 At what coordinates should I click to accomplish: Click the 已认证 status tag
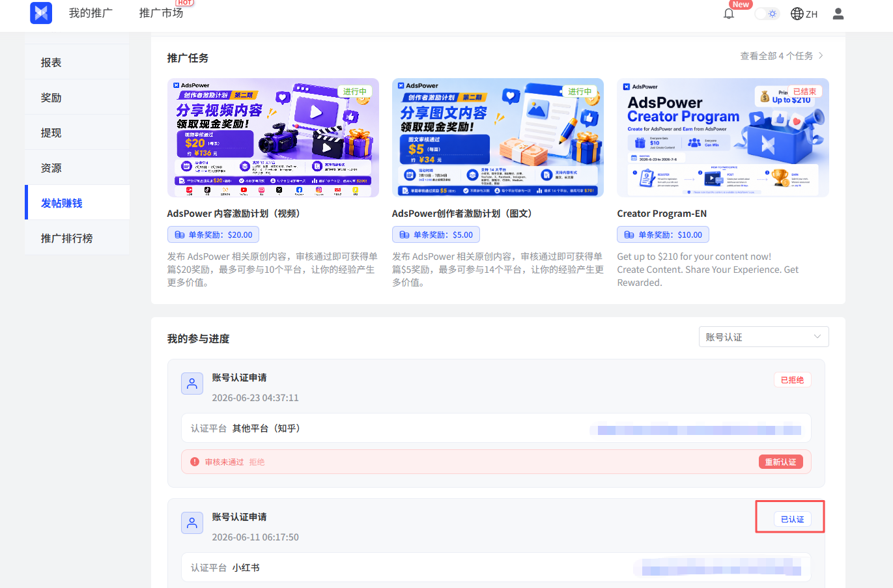point(792,519)
